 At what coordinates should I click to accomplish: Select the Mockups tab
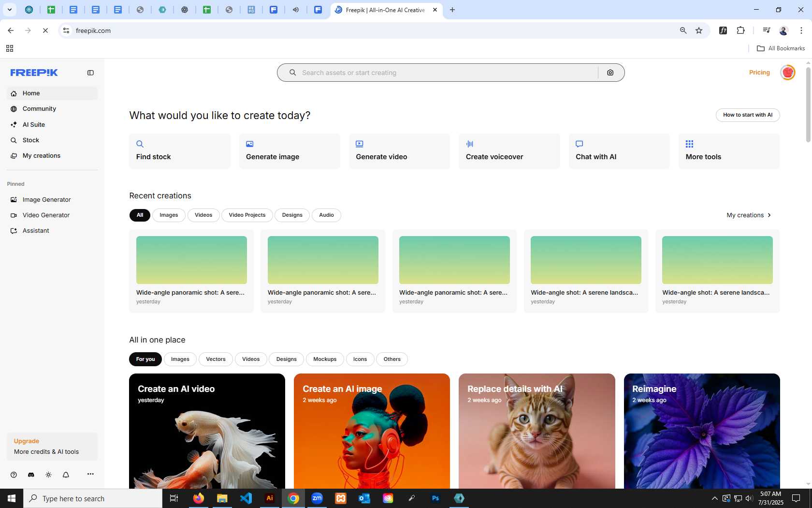[x=325, y=359]
